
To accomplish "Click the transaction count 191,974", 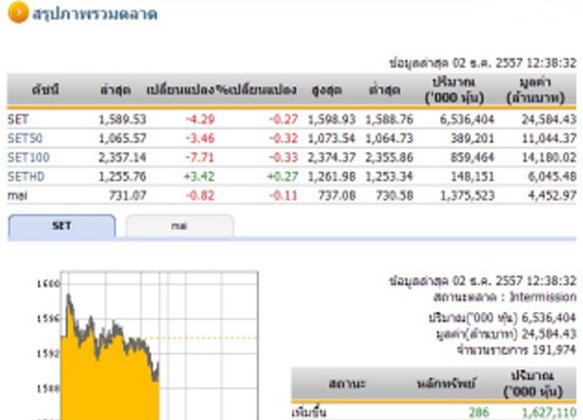I will [554, 350].
